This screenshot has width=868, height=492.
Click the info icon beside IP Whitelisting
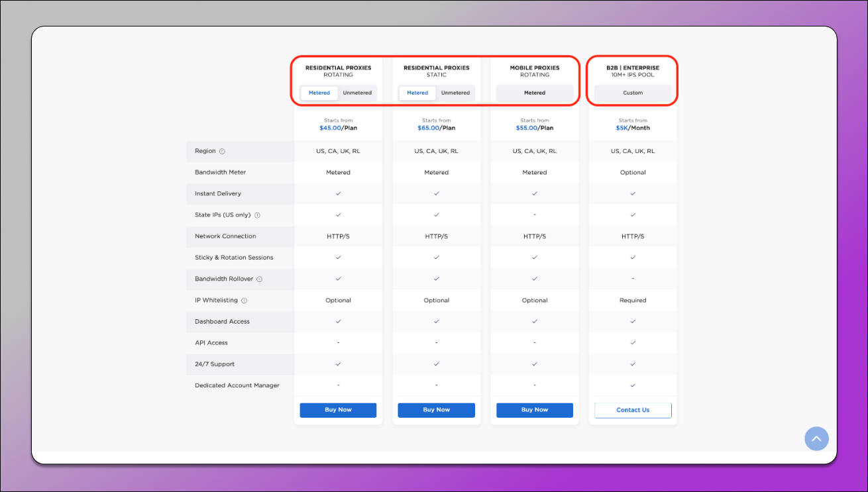[x=244, y=301]
